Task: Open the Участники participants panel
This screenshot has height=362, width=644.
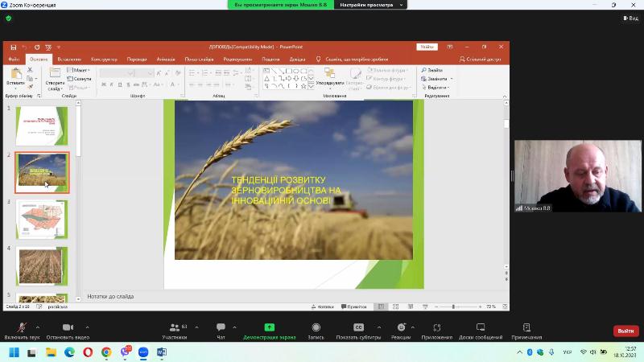Action: (174, 328)
